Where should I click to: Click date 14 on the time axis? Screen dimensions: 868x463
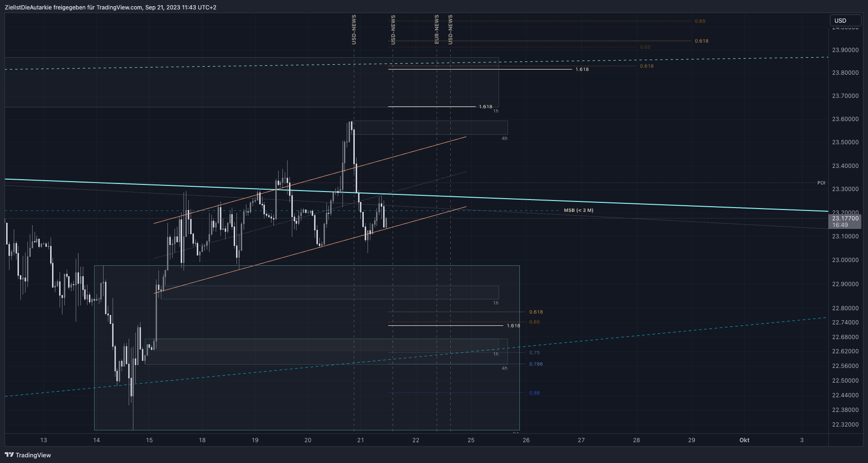click(96, 440)
